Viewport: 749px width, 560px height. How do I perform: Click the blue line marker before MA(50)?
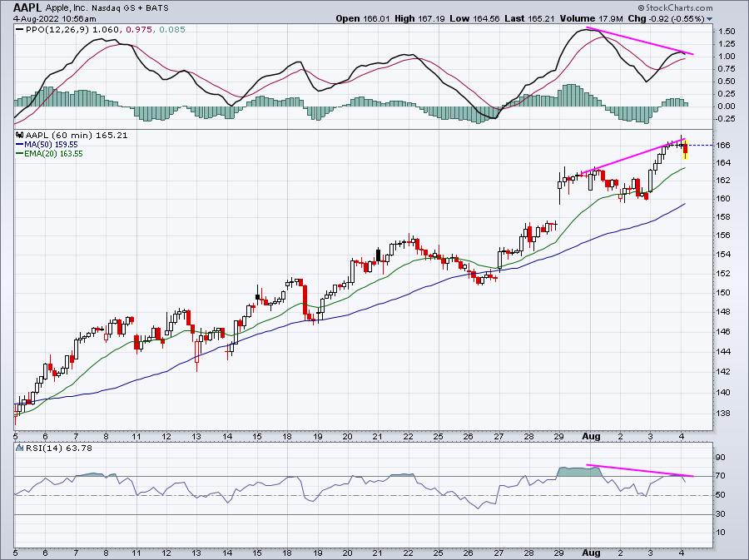(x=20, y=145)
